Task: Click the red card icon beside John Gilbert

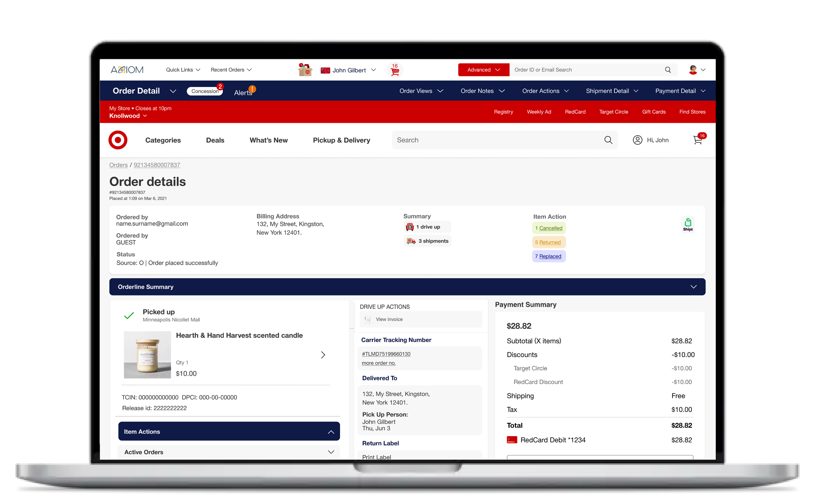Action: click(325, 70)
